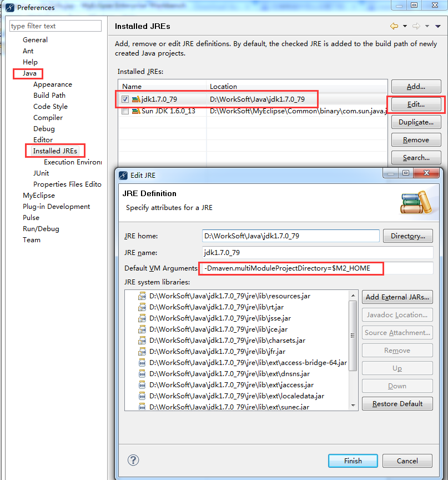Screen dimensions: 448x480
Task: Open the Installed JREs view menu triangle
Action: (438, 26)
